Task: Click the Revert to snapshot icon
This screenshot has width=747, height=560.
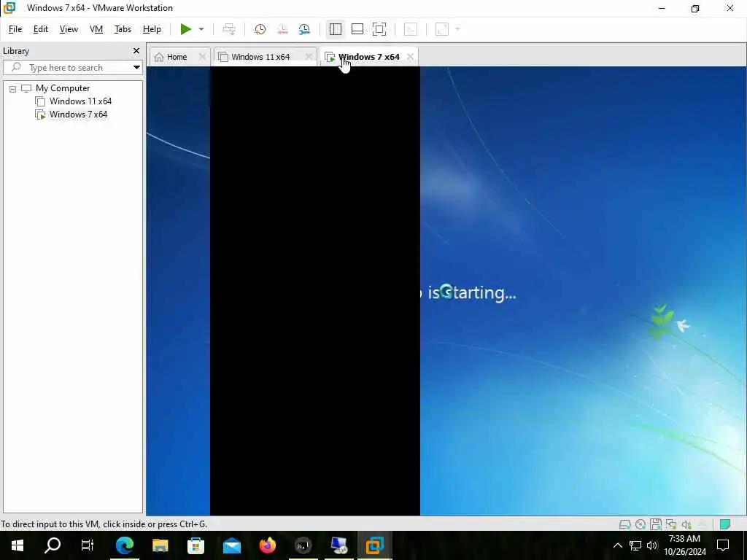Action: 282,29
